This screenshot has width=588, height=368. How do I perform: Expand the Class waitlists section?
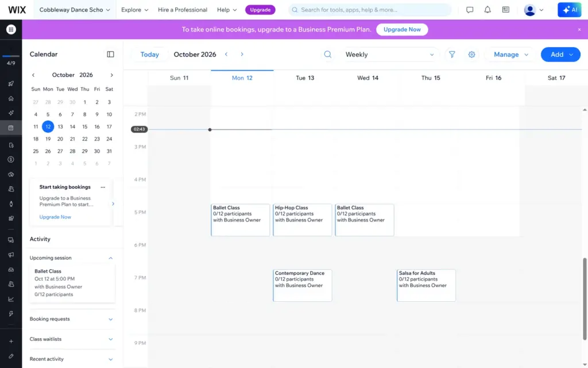click(x=110, y=339)
